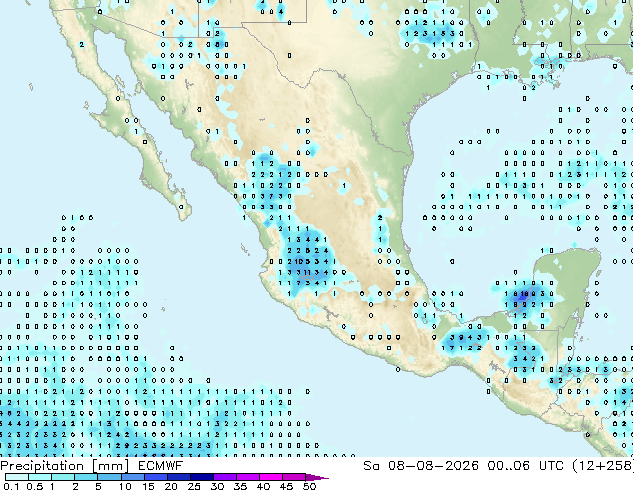The height and width of the screenshot is (490, 634).
Task: Click the 45–50 mm legend color swatch
Action: [294, 477]
